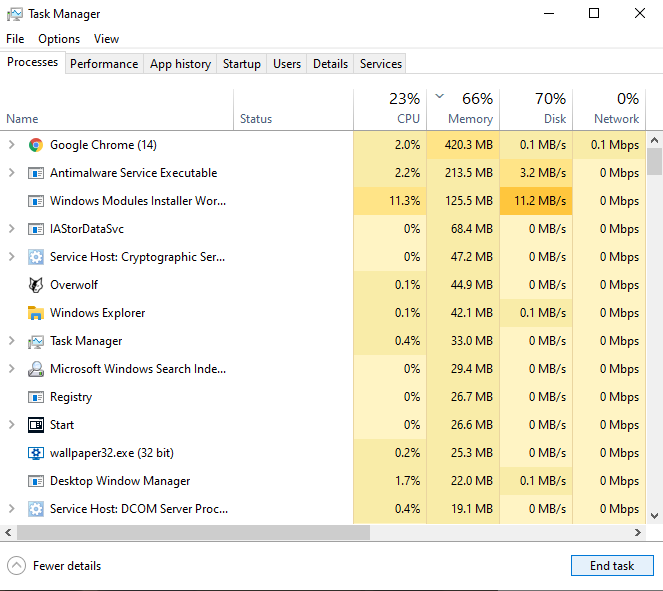This screenshot has width=663, height=591.
Task: Expand the Task Manager process row
Action: (x=12, y=341)
